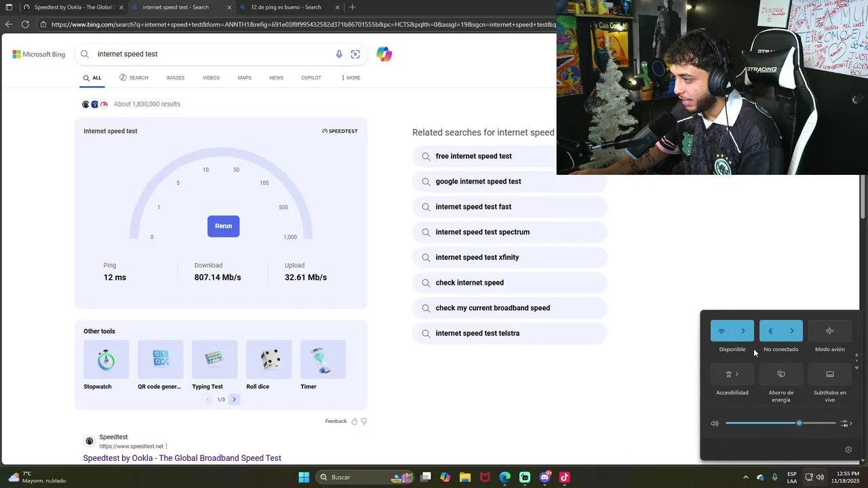Go to next page of Other tools
This screenshot has width=868, height=488.
[x=234, y=400]
